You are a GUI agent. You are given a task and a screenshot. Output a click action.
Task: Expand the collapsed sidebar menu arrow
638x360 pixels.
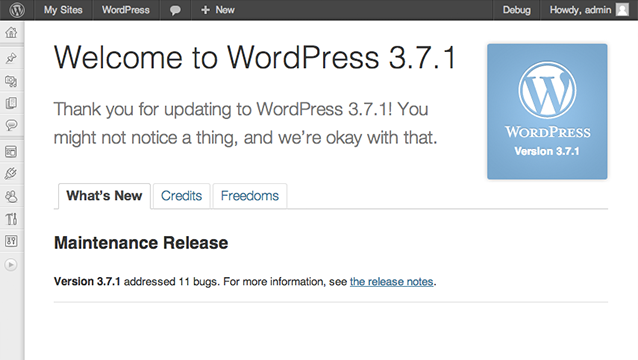tap(11, 265)
